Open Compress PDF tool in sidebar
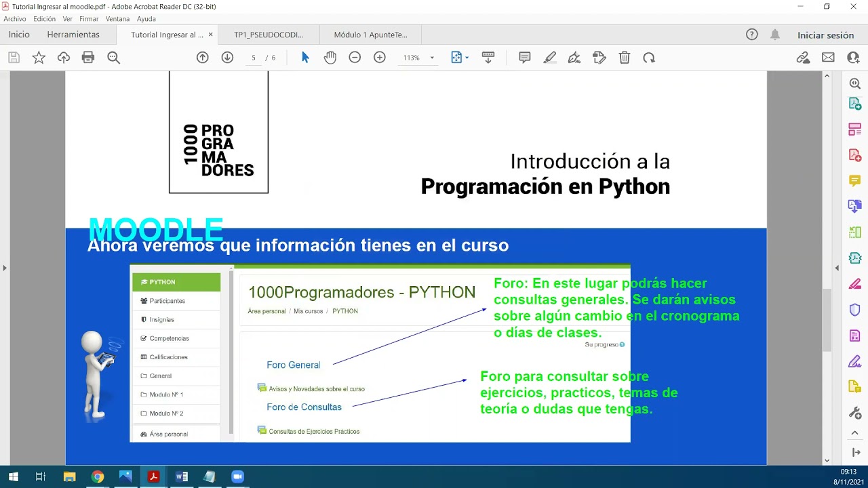 (x=855, y=258)
